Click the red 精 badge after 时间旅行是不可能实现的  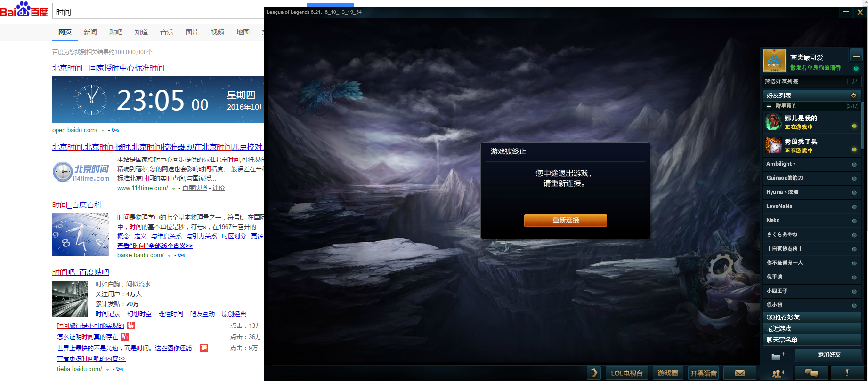(x=131, y=325)
